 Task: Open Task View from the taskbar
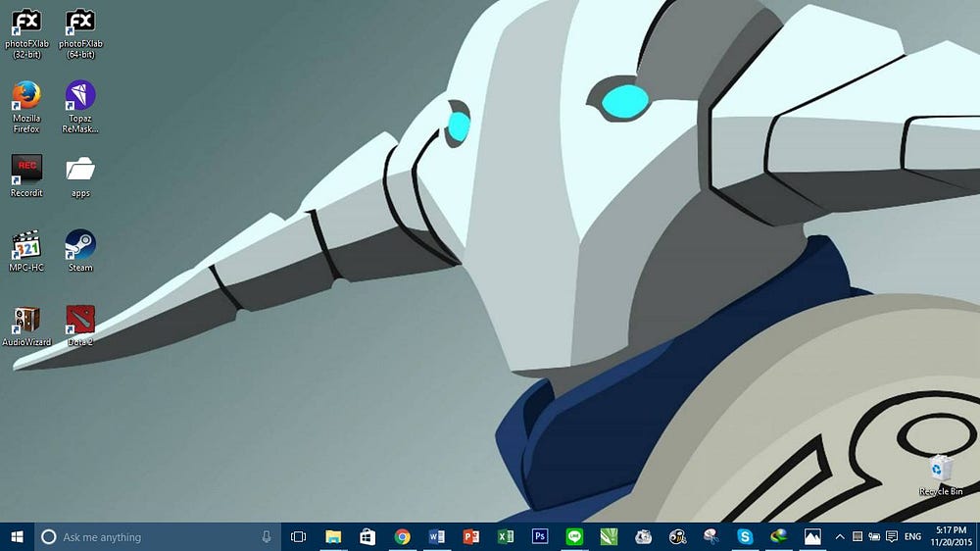[x=299, y=536]
